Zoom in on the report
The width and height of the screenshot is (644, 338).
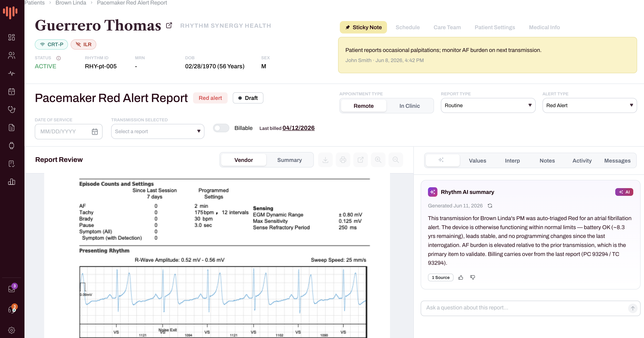coord(378,160)
